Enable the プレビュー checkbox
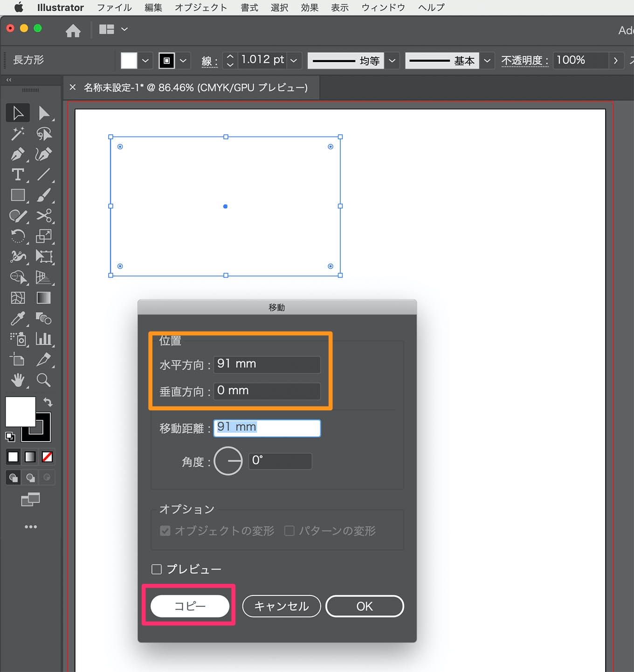 click(157, 569)
